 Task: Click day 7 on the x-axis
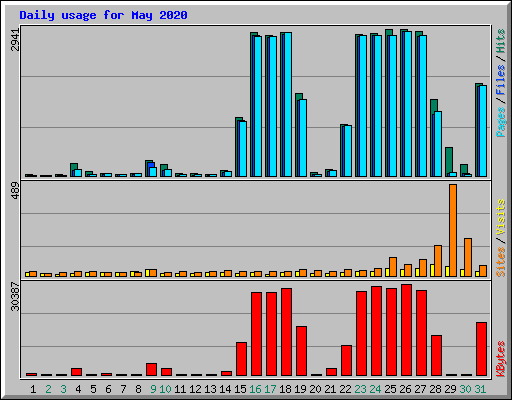click(123, 389)
